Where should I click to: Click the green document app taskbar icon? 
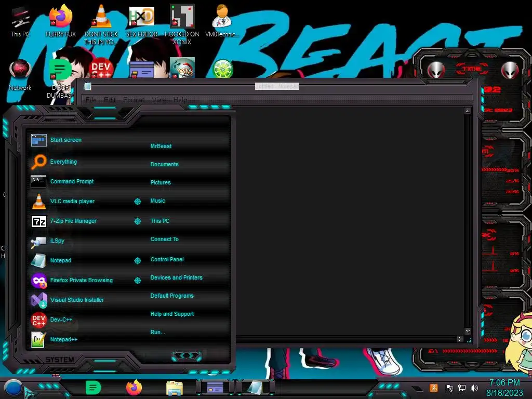[x=93, y=388]
